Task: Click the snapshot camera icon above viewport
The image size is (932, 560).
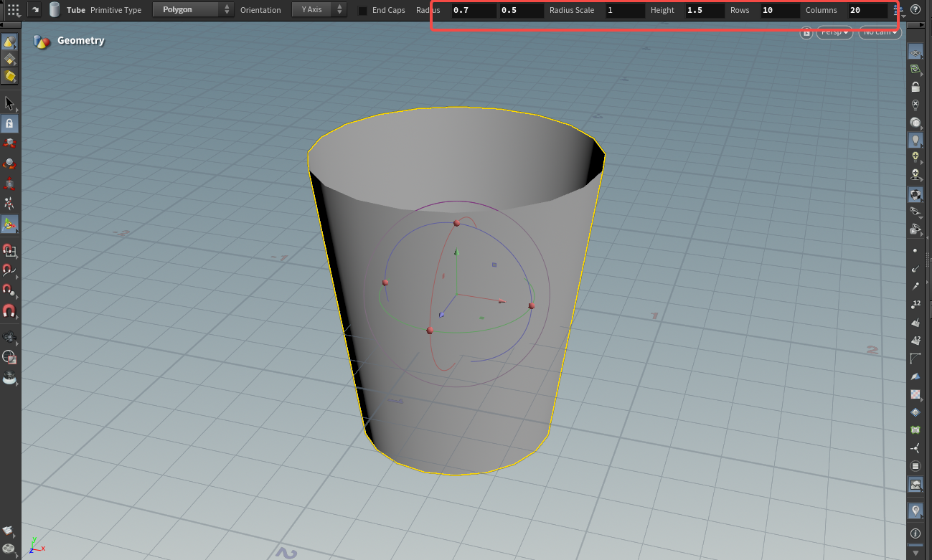Action: [x=806, y=33]
